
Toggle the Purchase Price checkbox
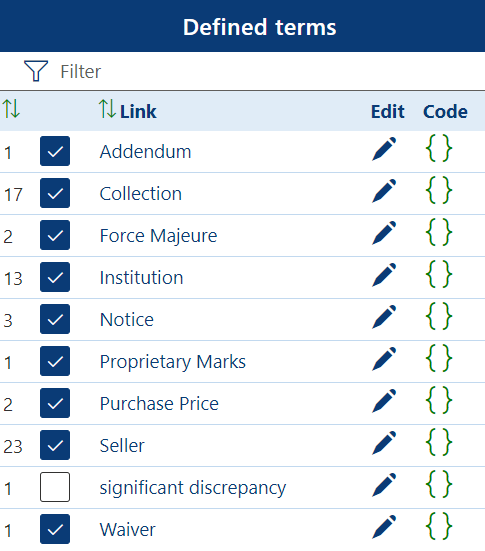point(55,403)
